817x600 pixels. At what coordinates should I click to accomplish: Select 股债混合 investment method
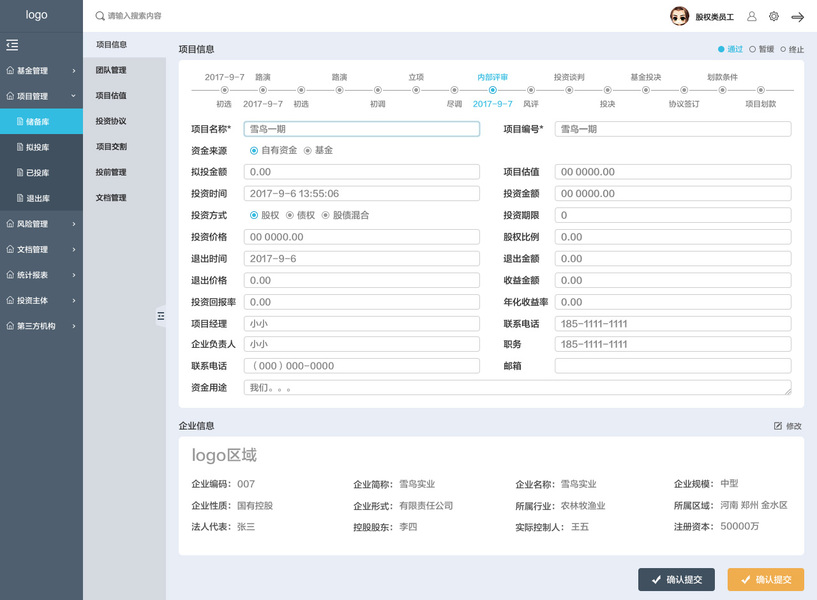tap(326, 215)
